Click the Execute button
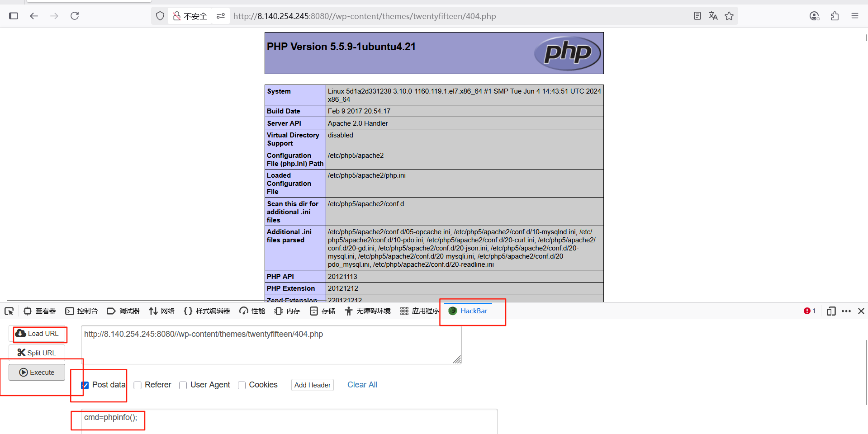This screenshot has width=868, height=434. pyautogui.click(x=37, y=373)
